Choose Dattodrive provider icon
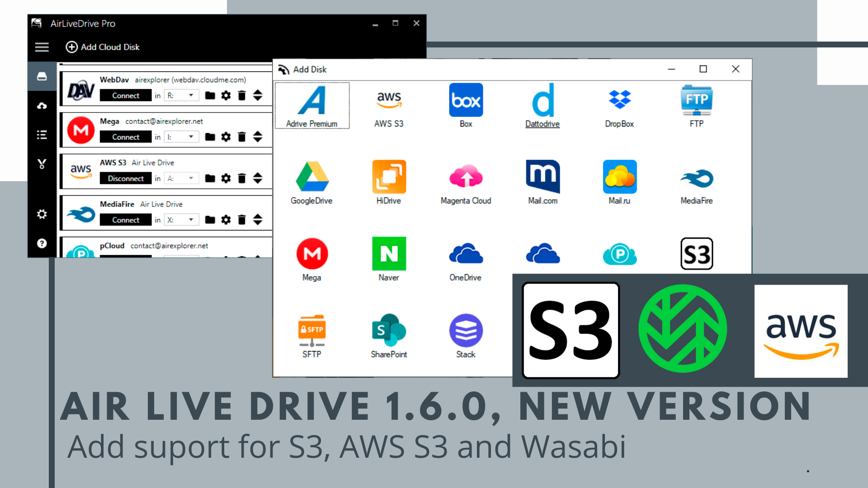The width and height of the screenshot is (868, 488). 542,106
